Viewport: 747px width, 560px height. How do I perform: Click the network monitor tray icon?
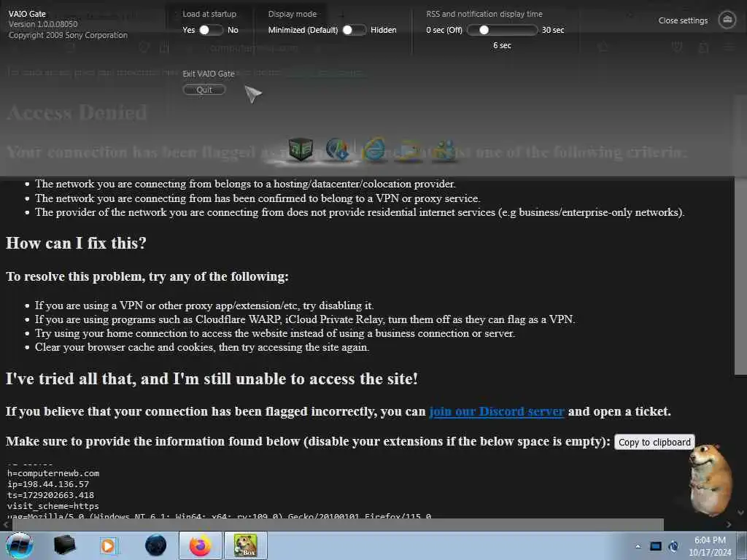pyautogui.click(x=656, y=546)
